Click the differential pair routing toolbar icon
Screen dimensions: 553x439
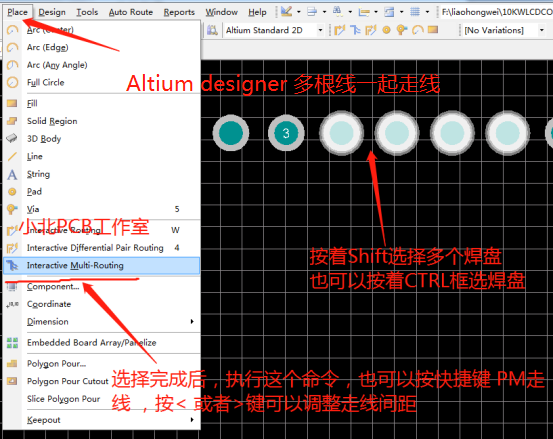371,30
